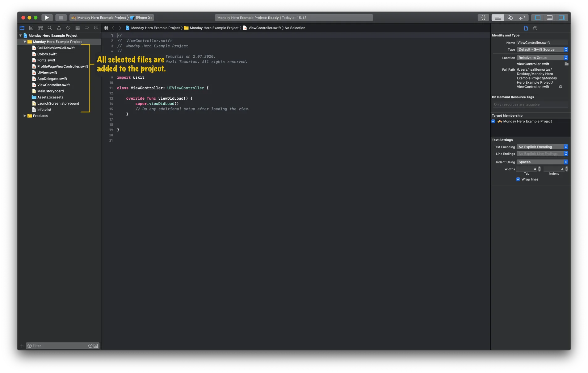Image resolution: width=588 pixels, height=373 pixels.
Task: Click the add (+) button in navigator
Action: coord(22,346)
